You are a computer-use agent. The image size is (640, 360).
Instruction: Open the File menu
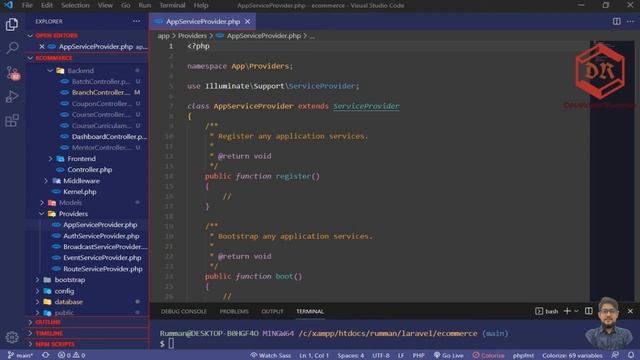(27, 5)
